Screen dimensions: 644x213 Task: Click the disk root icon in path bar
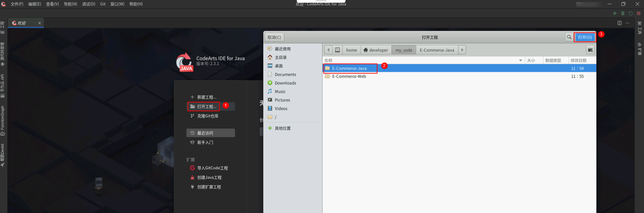click(337, 50)
